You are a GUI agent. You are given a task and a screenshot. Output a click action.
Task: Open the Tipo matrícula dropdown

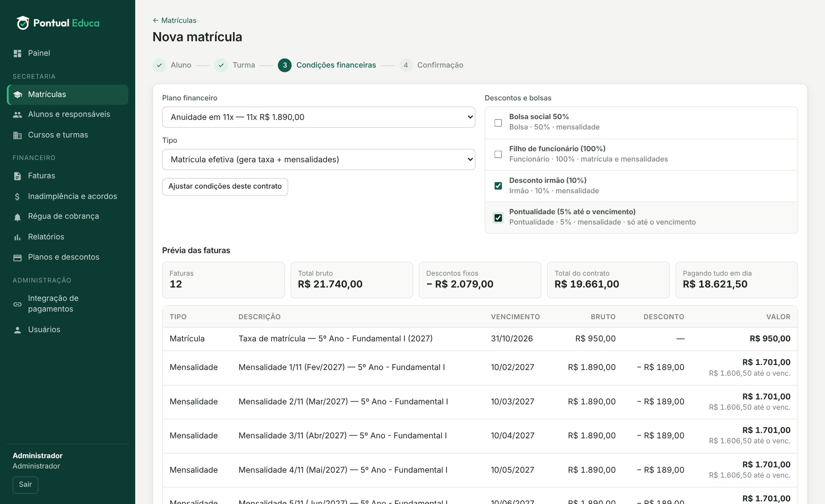(x=319, y=160)
